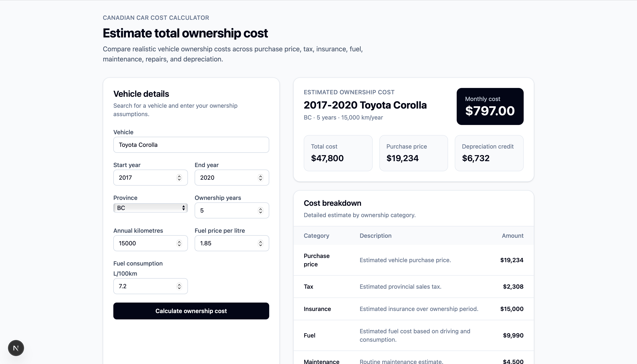
Task: Focus the Annual kilometres field showing 15000
Action: point(150,243)
